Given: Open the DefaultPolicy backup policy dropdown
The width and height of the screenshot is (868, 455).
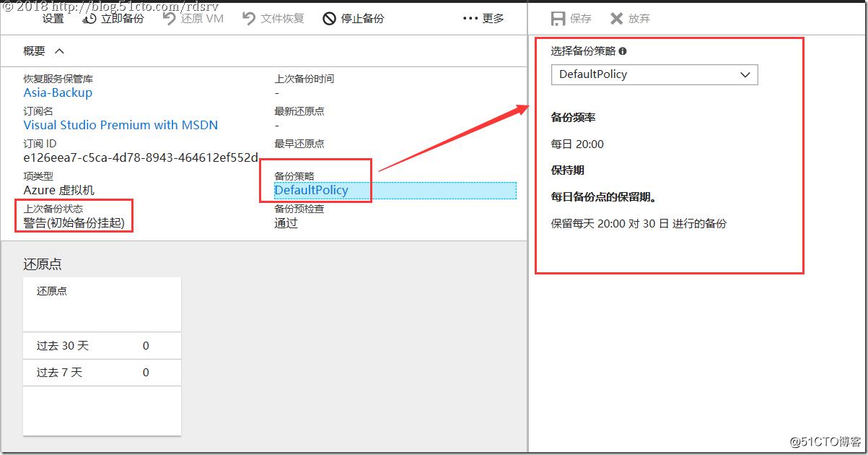Looking at the screenshot, I should click(654, 74).
